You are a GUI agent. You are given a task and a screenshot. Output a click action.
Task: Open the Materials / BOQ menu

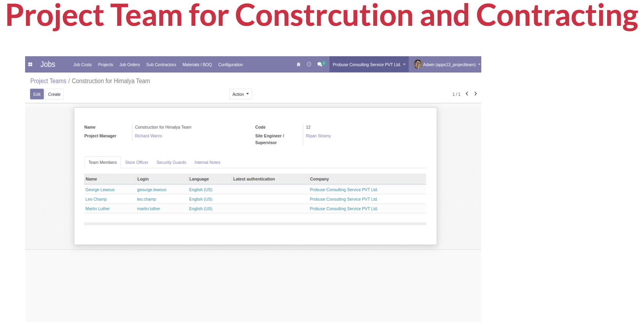197,65
